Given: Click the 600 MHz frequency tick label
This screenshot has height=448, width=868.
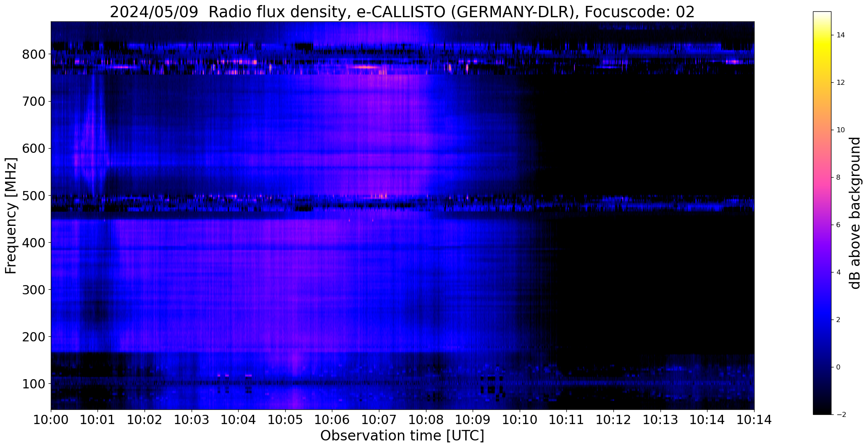Looking at the screenshot, I should pos(34,149).
